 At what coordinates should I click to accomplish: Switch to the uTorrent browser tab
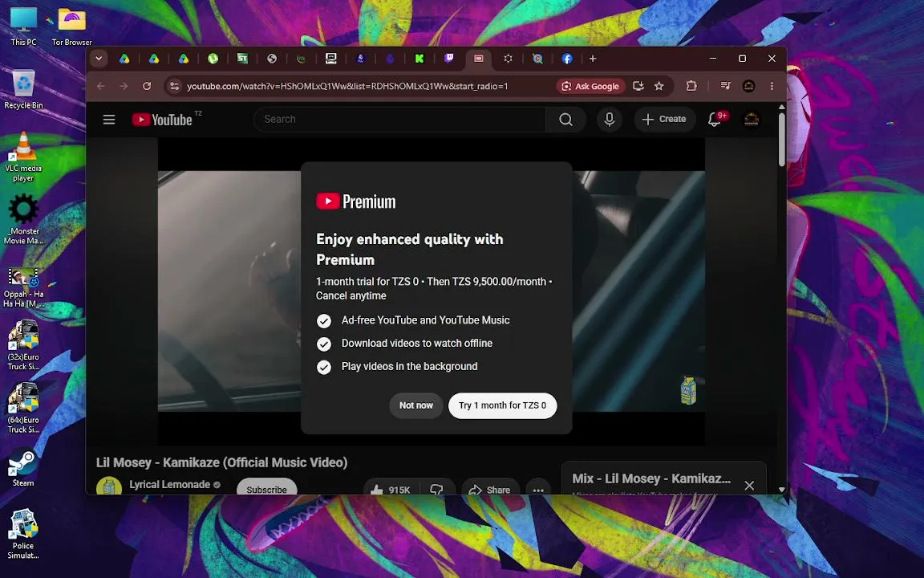coord(213,59)
